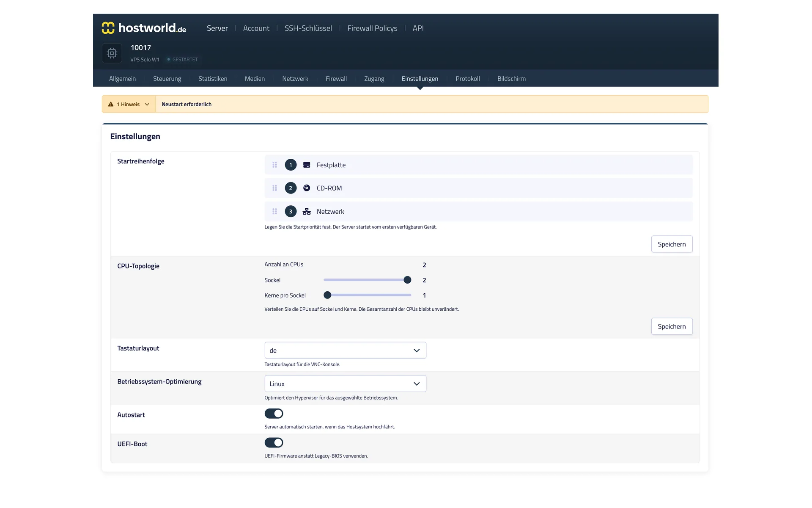Save the Startreihenfolge with Speichern
The height and width of the screenshot is (508, 812).
672,244
